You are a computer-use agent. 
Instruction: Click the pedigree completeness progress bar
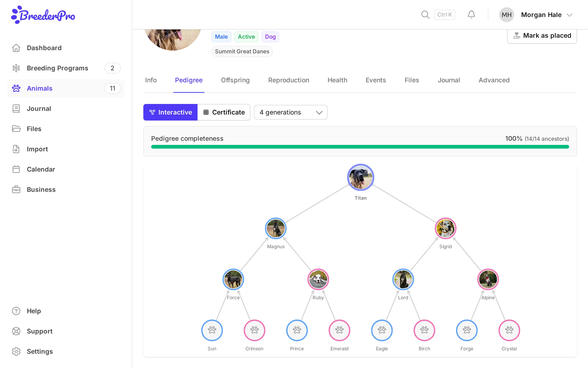pyautogui.click(x=360, y=147)
